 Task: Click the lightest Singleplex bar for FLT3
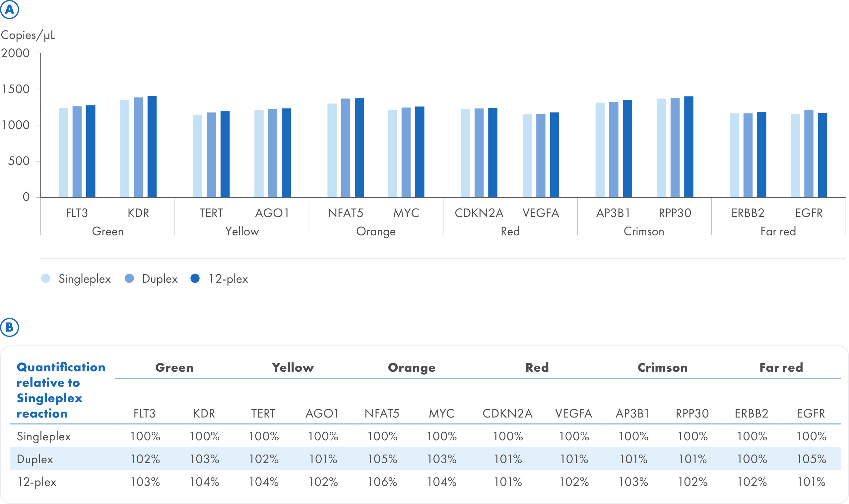pyautogui.click(x=63, y=153)
